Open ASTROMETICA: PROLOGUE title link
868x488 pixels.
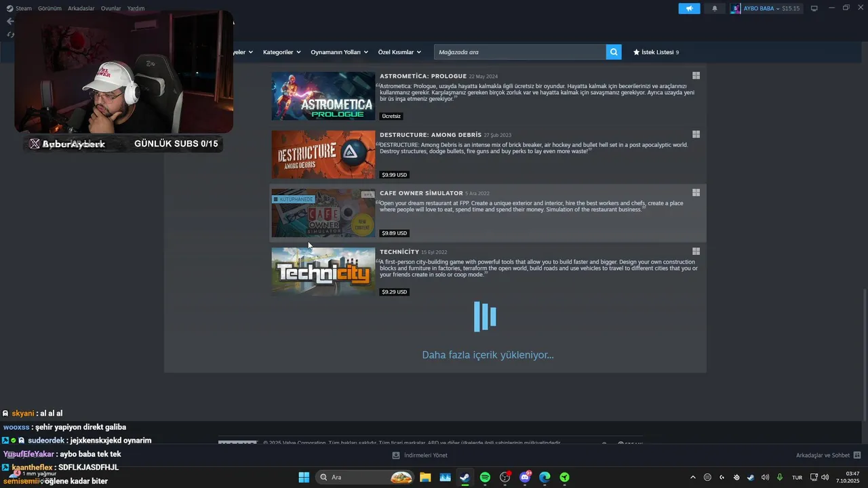423,76
